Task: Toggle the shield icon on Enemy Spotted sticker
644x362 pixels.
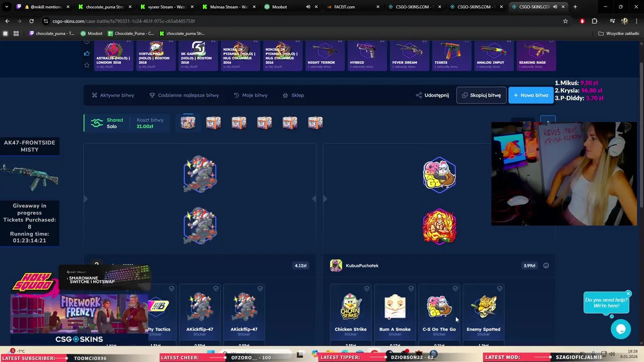Action: click(x=500, y=289)
